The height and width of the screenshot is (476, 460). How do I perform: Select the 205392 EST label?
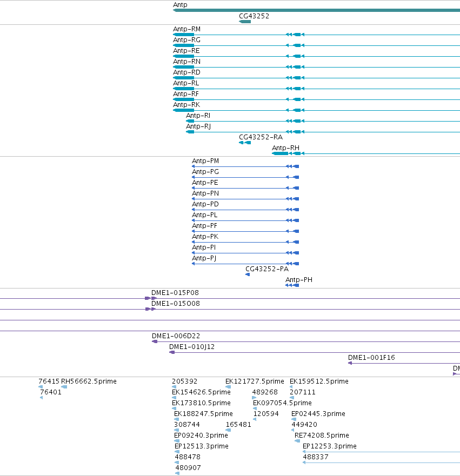(185, 381)
